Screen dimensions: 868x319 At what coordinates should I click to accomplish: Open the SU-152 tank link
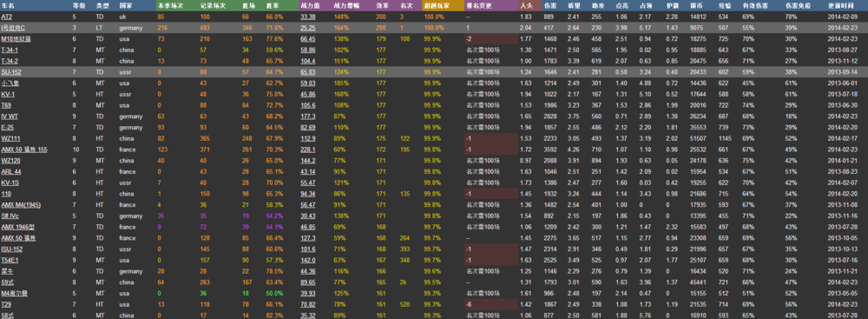[x=11, y=71]
